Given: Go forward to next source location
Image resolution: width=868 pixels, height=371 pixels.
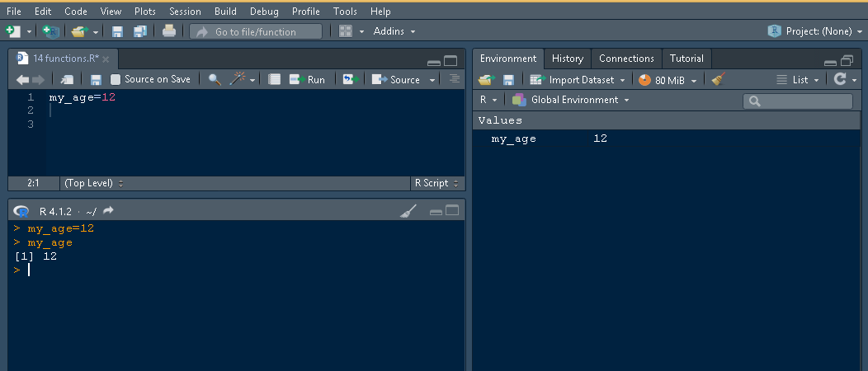Looking at the screenshot, I should [x=38, y=80].
